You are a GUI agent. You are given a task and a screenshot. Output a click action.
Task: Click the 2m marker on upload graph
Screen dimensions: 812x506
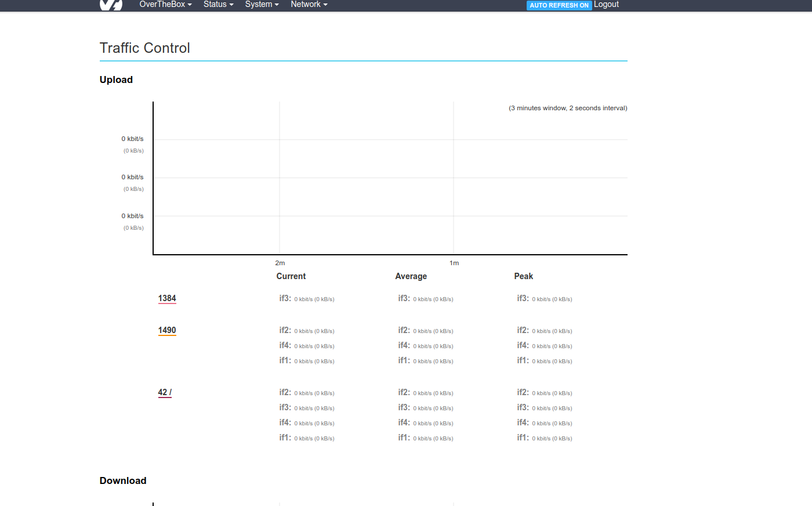280,263
